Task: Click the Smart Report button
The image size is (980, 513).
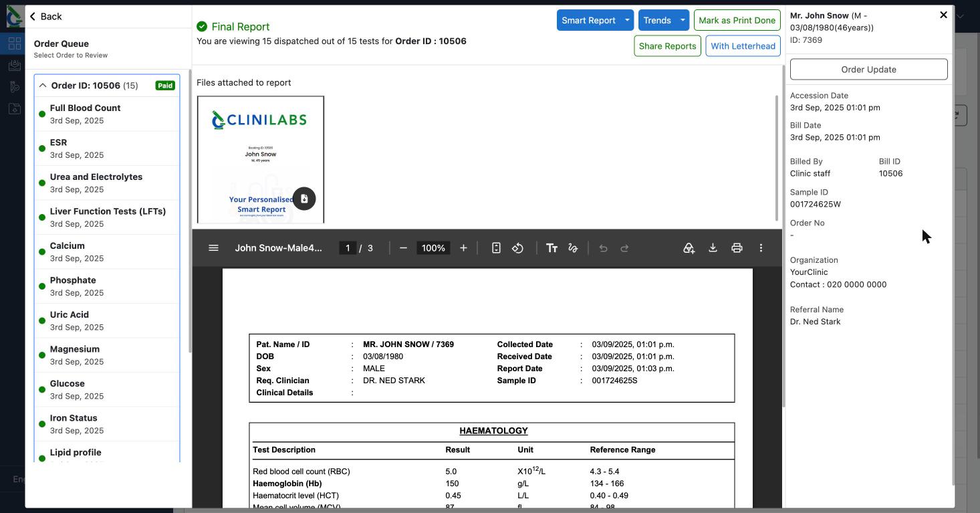Action: pos(588,20)
